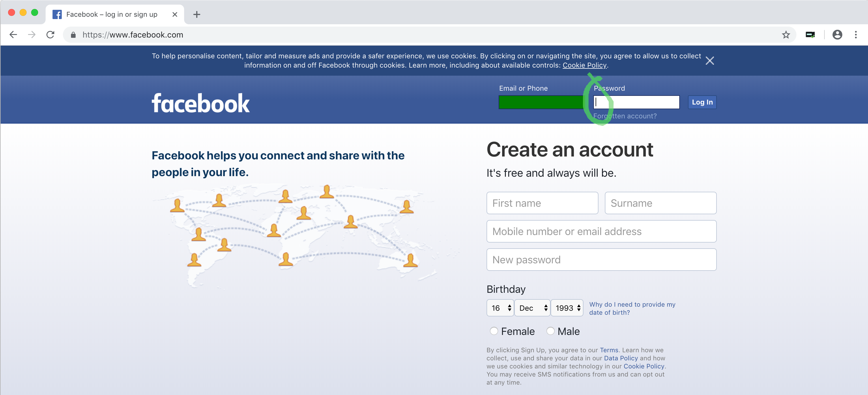Click the Log In button
This screenshot has height=395, width=868.
point(702,102)
